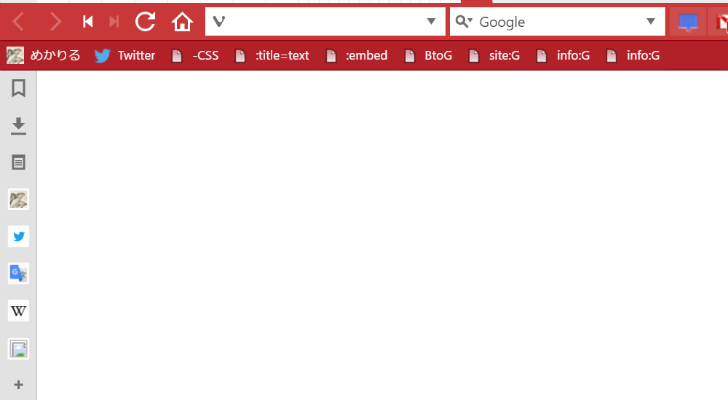Screen dimensions: 728x400
Task: Open the Downloads panel in sidebar
Action: point(19,126)
